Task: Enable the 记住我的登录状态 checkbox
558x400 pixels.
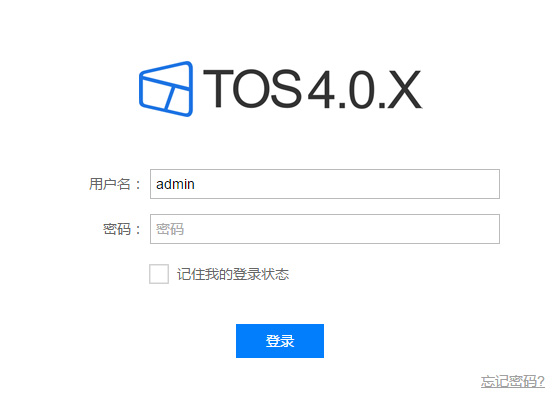Action: pyautogui.click(x=159, y=274)
